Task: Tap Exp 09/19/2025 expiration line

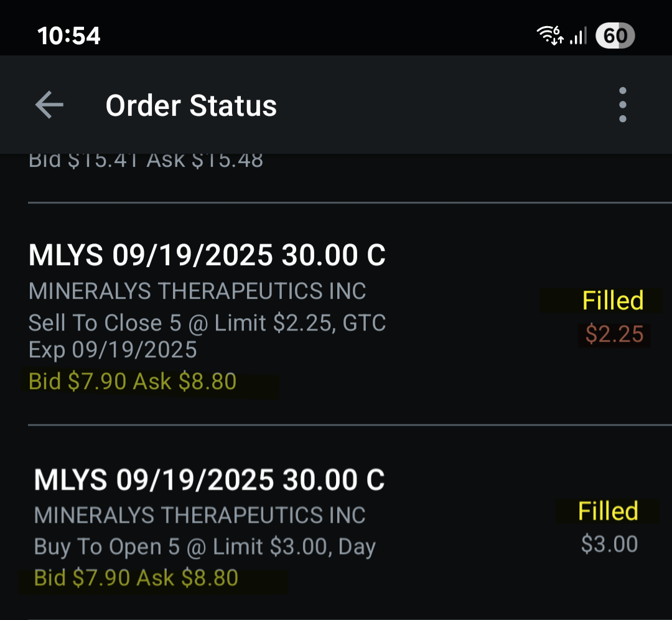Action: pyautogui.click(x=113, y=350)
